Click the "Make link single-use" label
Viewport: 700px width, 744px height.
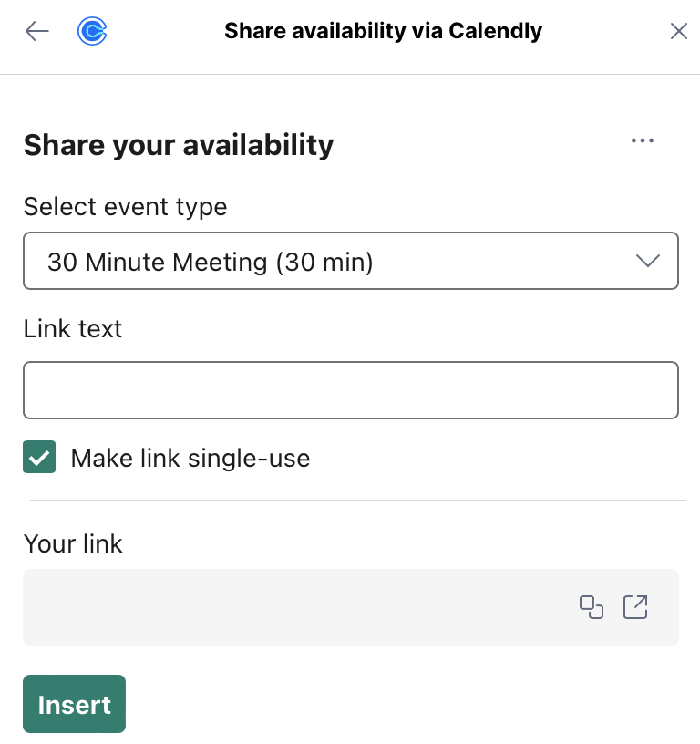[190, 459]
